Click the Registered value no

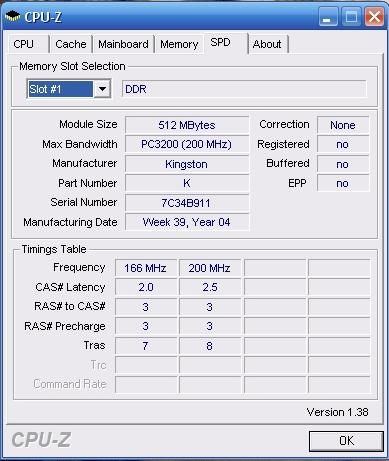(x=343, y=144)
